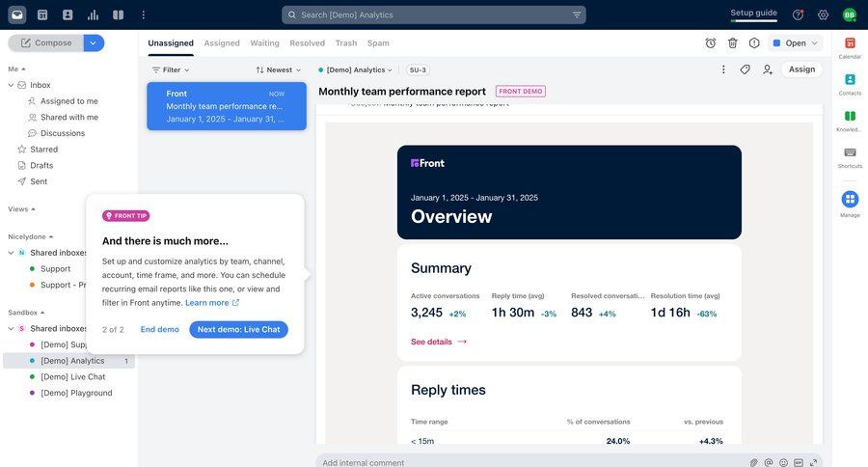Open Contacts in the right sidebar
868x467 pixels.
tap(850, 84)
